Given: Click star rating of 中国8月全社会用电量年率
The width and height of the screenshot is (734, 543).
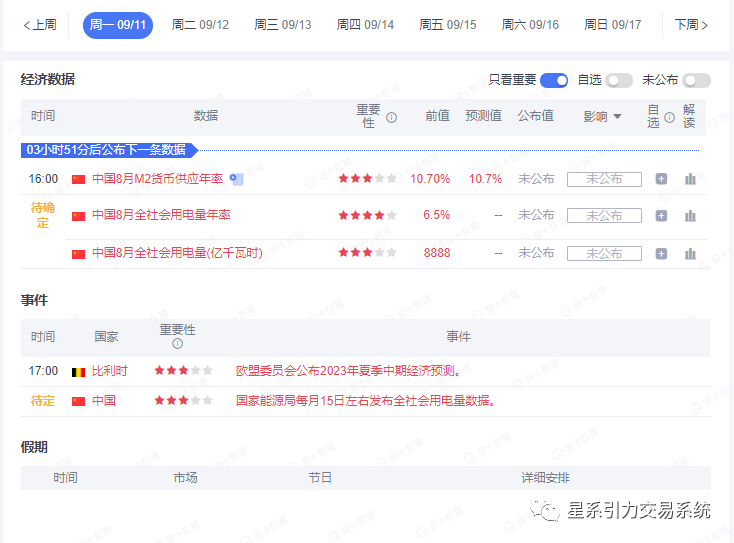Looking at the screenshot, I should point(367,215).
